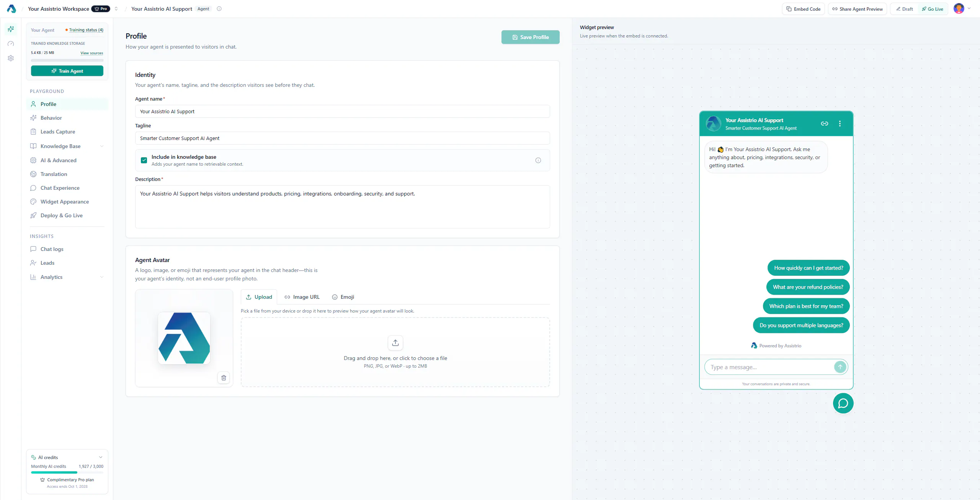Open Chat Experience in the sidebar
The image size is (980, 500).
pos(67,188)
